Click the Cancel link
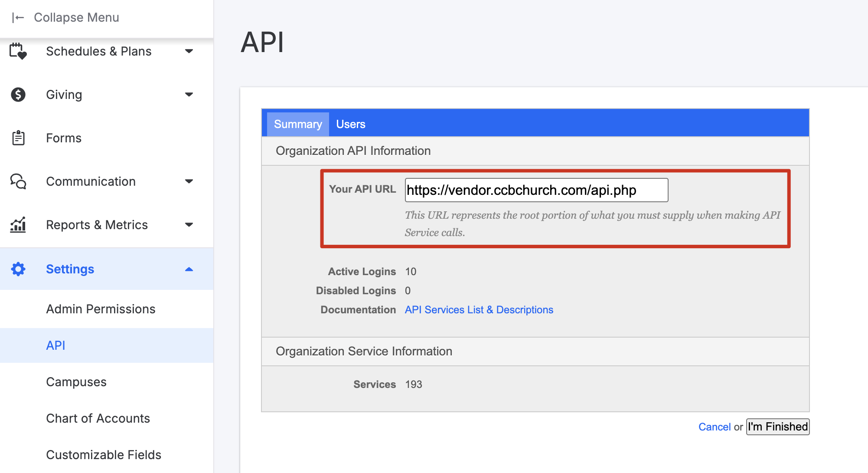The width and height of the screenshot is (868, 473). pyautogui.click(x=715, y=427)
